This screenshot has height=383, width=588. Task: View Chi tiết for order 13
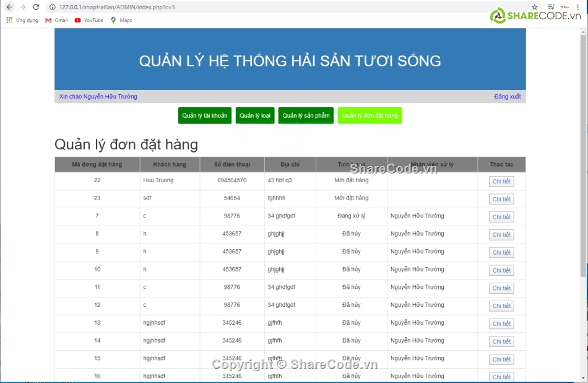coord(501,324)
